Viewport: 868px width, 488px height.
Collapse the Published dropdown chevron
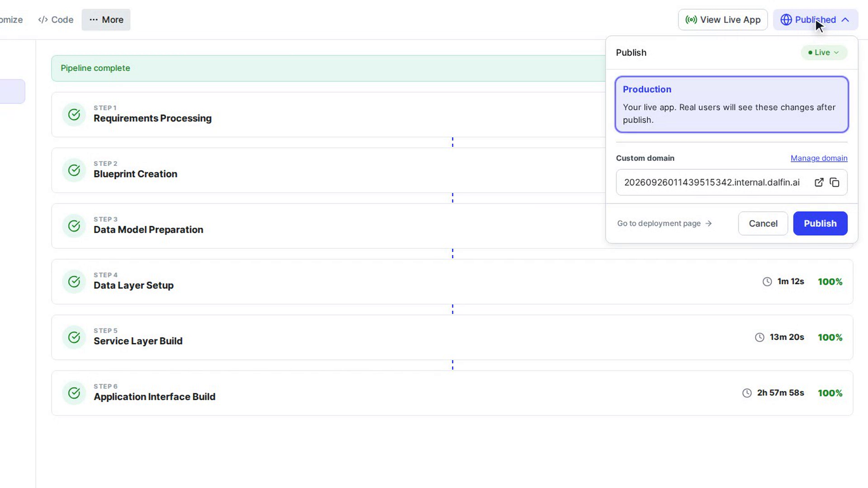845,20
